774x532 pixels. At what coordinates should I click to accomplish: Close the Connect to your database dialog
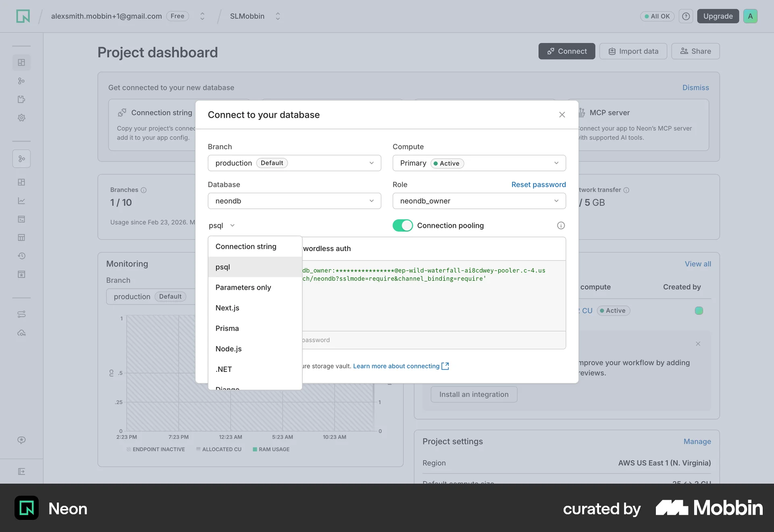pyautogui.click(x=562, y=115)
